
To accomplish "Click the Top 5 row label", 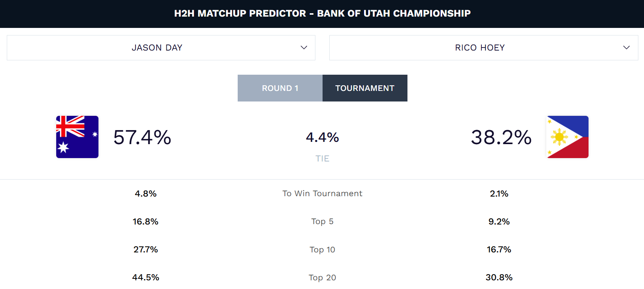I will [322, 221].
